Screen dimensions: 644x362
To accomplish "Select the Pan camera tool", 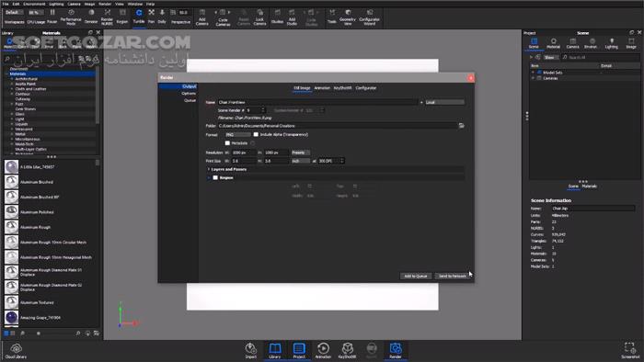I will pyautogui.click(x=151, y=16).
